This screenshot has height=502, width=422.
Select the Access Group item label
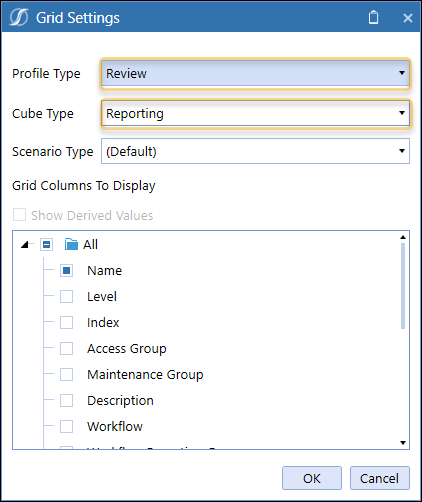127,349
